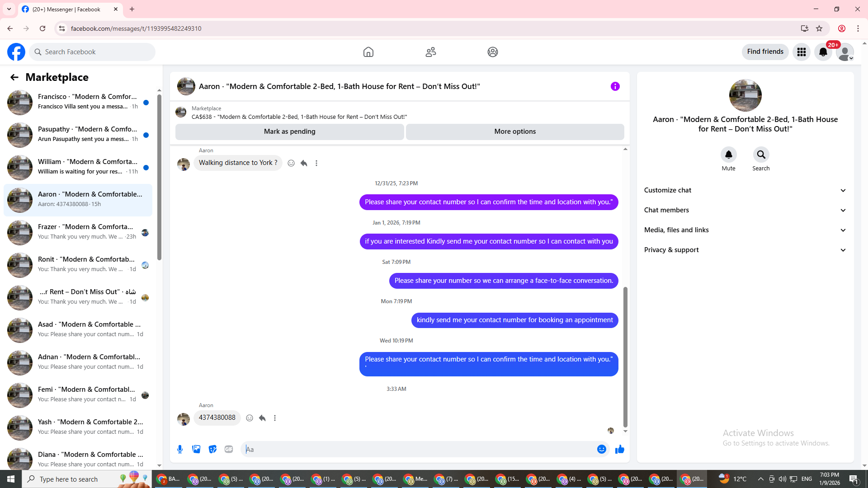Mute this chat's notifications

click(728, 155)
